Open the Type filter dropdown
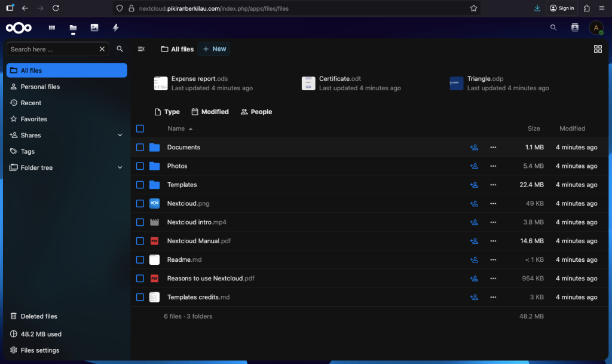The width and height of the screenshot is (612, 364). (167, 112)
